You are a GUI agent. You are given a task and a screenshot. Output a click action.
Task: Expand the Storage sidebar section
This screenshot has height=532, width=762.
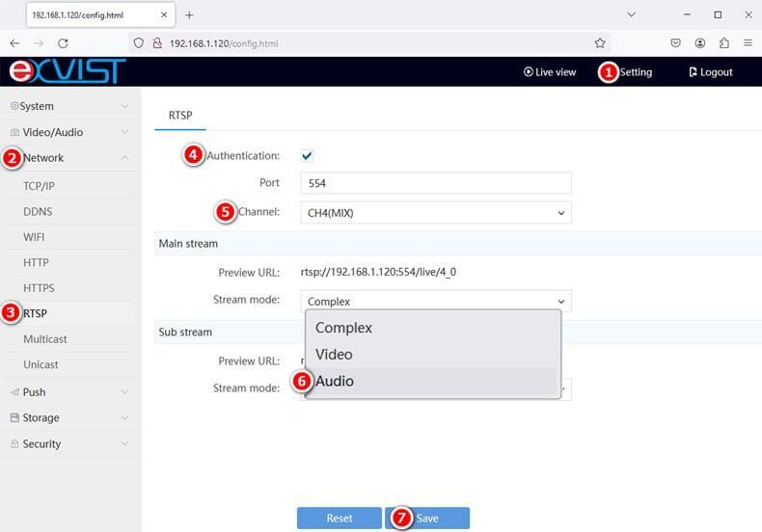68,418
